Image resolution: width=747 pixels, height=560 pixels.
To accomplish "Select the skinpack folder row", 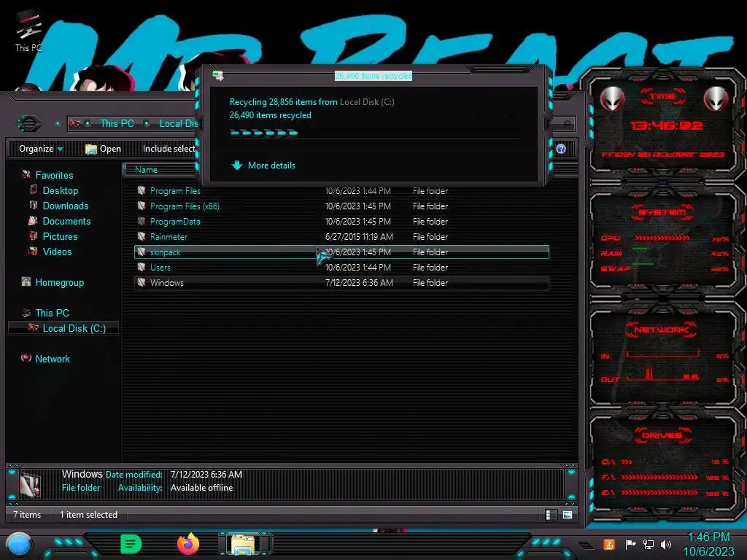I will (x=341, y=252).
